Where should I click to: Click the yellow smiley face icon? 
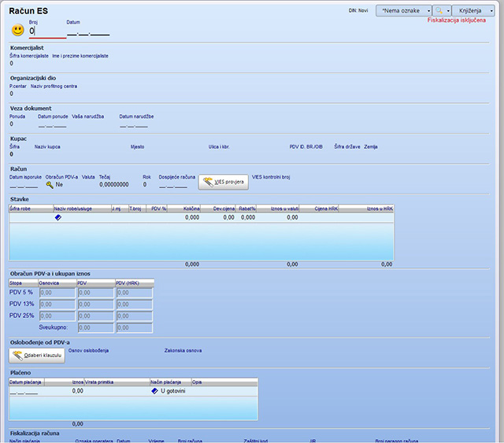[x=17, y=30]
